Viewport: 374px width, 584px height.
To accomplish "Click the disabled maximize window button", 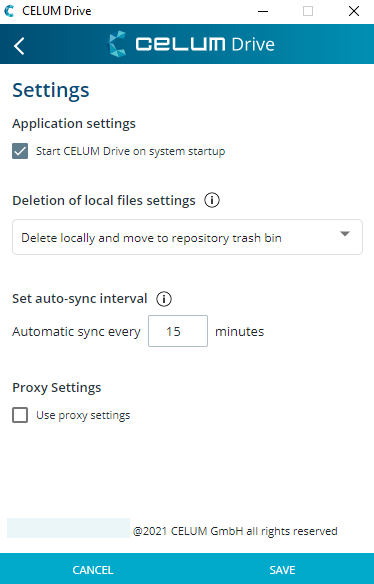I will 308,11.
